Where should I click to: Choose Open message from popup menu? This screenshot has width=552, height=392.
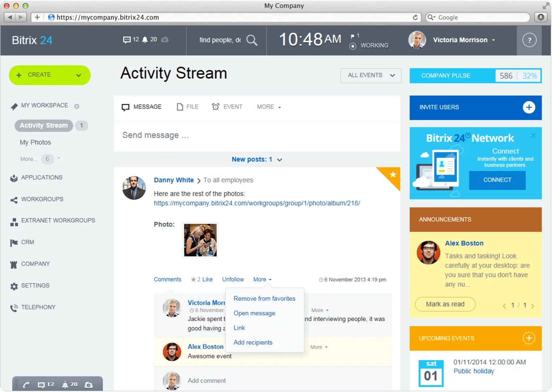click(x=254, y=314)
